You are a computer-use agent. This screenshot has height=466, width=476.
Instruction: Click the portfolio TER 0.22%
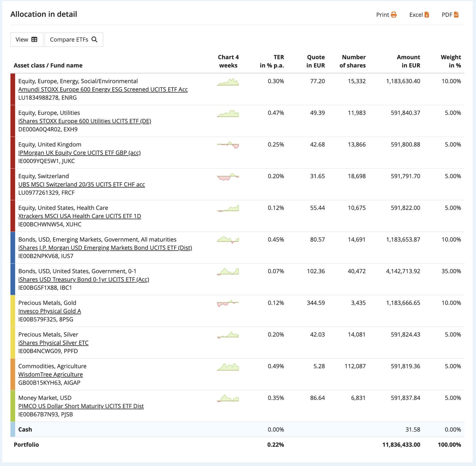click(276, 445)
